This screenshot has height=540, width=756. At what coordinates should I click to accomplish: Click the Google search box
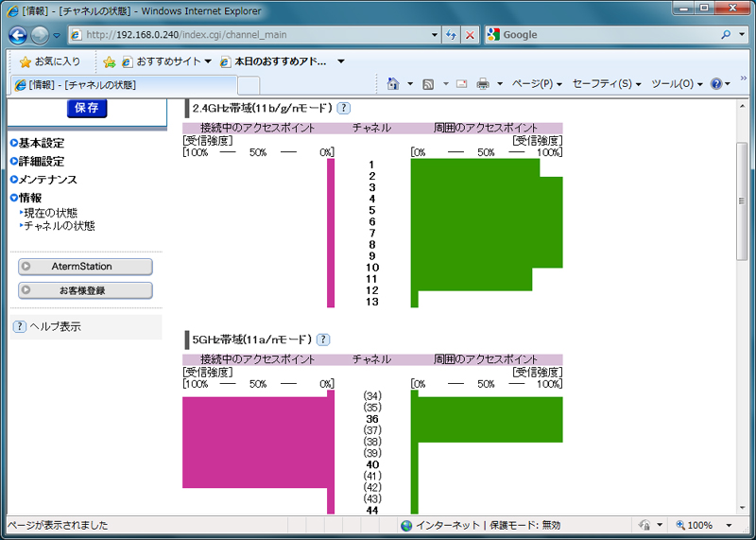tap(601, 35)
